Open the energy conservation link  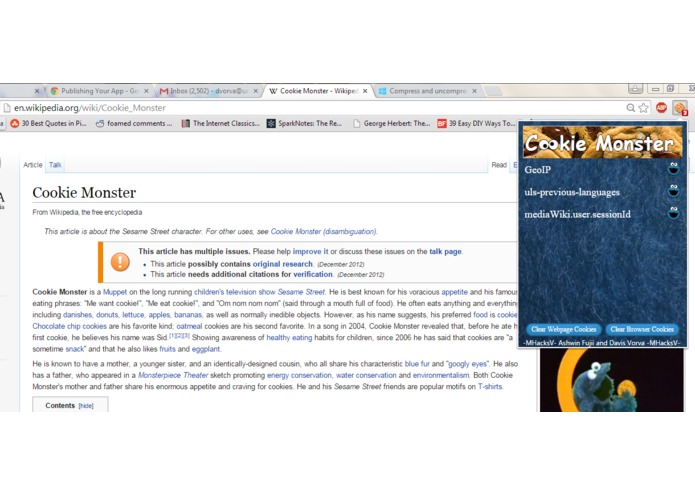pos(299,375)
